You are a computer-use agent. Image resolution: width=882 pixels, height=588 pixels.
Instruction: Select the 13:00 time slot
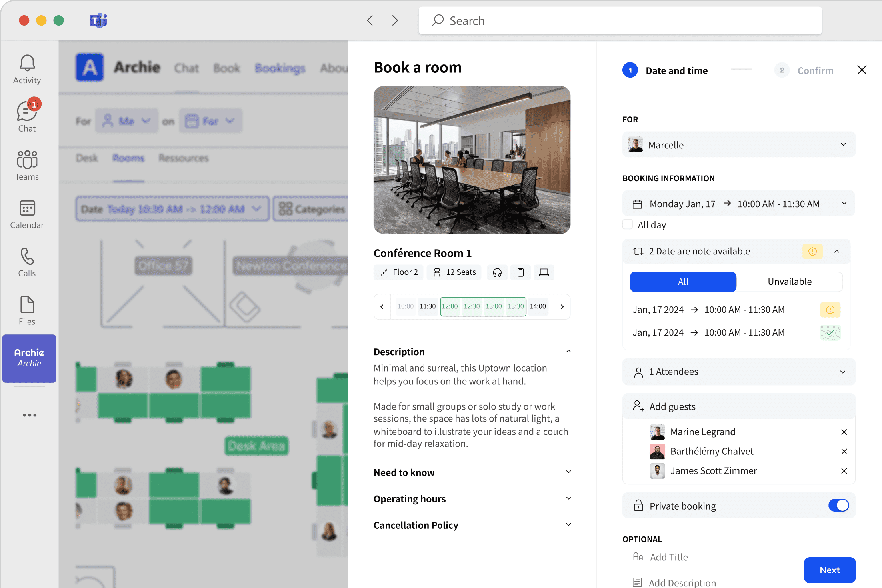point(494,306)
